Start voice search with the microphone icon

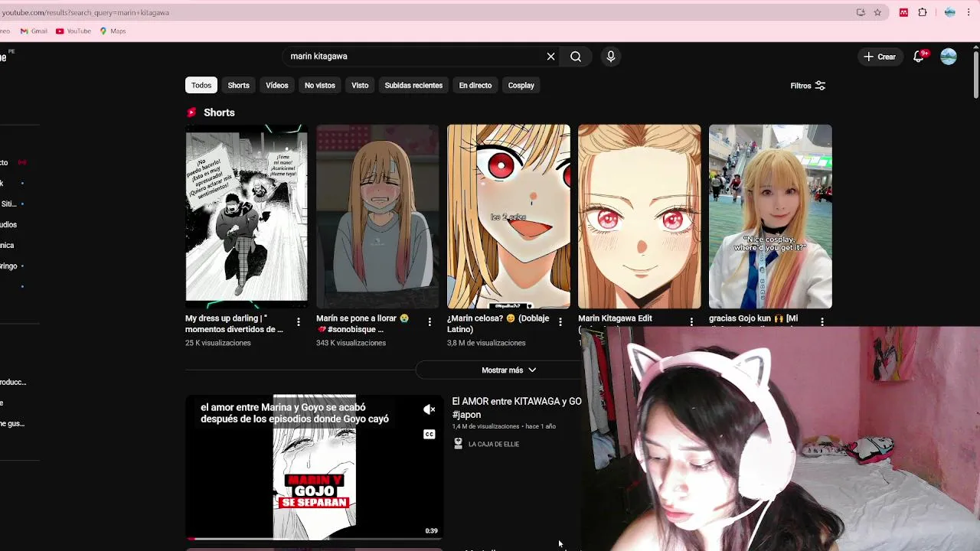click(x=610, y=56)
